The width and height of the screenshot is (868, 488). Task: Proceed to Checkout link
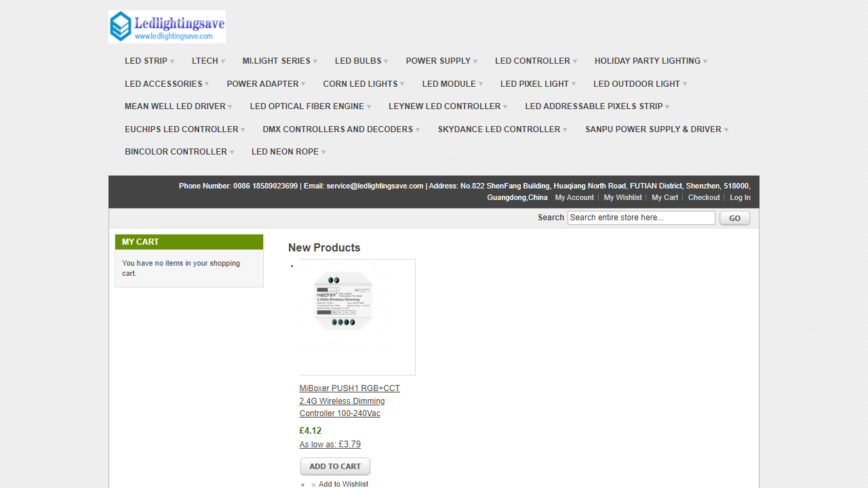704,197
